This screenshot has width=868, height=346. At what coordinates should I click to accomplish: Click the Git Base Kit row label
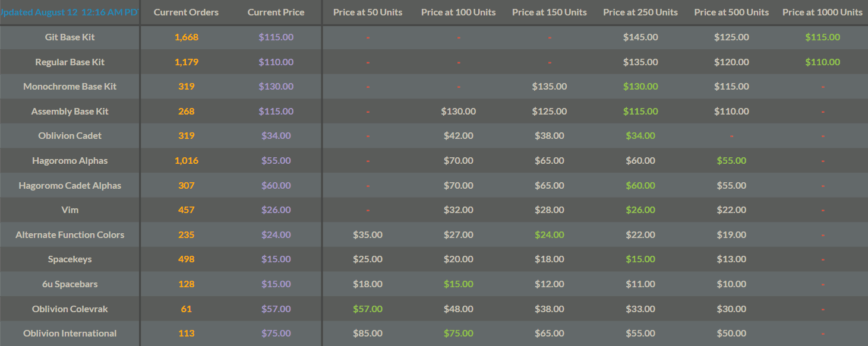70,37
